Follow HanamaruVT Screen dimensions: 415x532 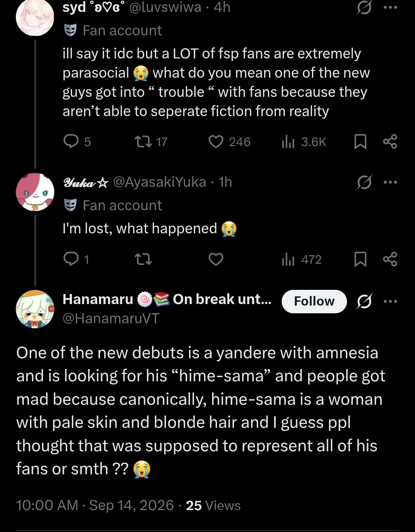pyautogui.click(x=314, y=301)
